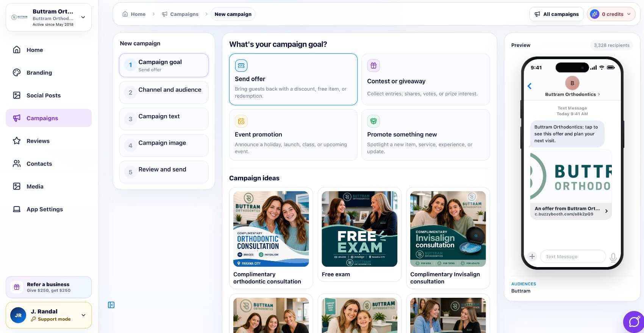Click the plus icon in phone preview
The height and width of the screenshot is (333, 644).
pyautogui.click(x=532, y=256)
